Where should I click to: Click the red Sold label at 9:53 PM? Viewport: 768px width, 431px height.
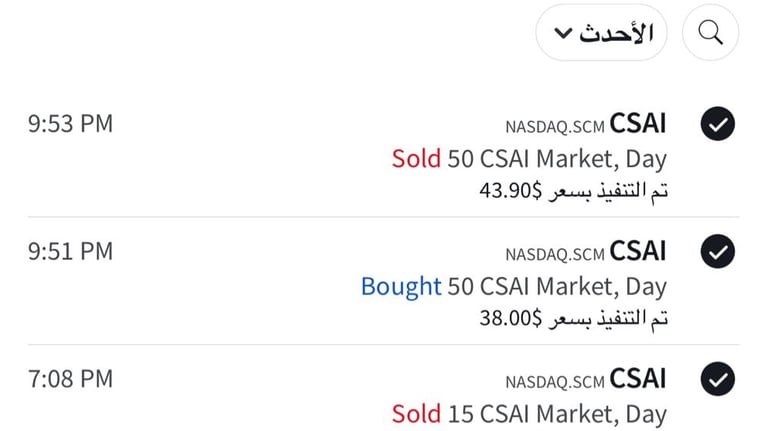416,159
